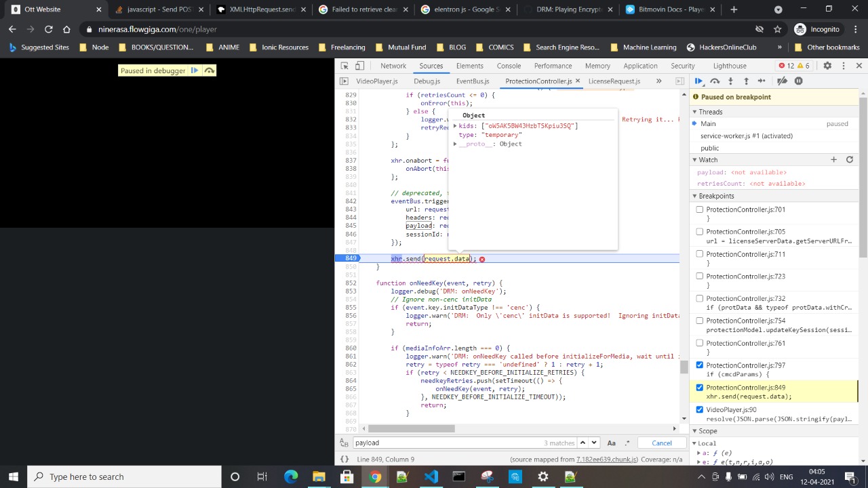This screenshot has height=488, width=868.
Task: Click the Resume script execution icon
Action: click(698, 81)
